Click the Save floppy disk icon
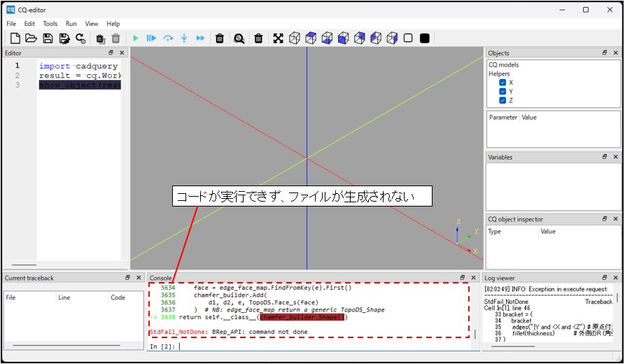Viewport: 625px width, 364px height. [x=48, y=38]
